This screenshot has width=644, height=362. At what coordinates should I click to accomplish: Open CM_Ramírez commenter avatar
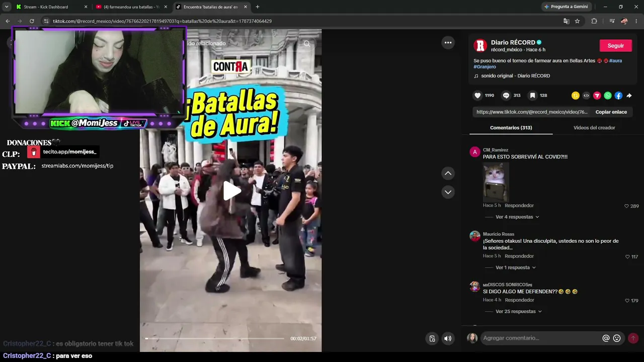(475, 152)
